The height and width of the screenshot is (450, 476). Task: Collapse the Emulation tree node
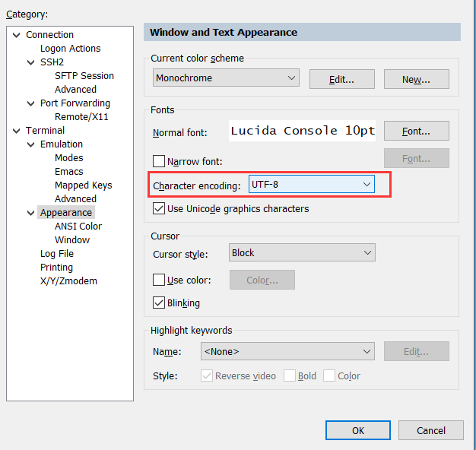(x=30, y=144)
